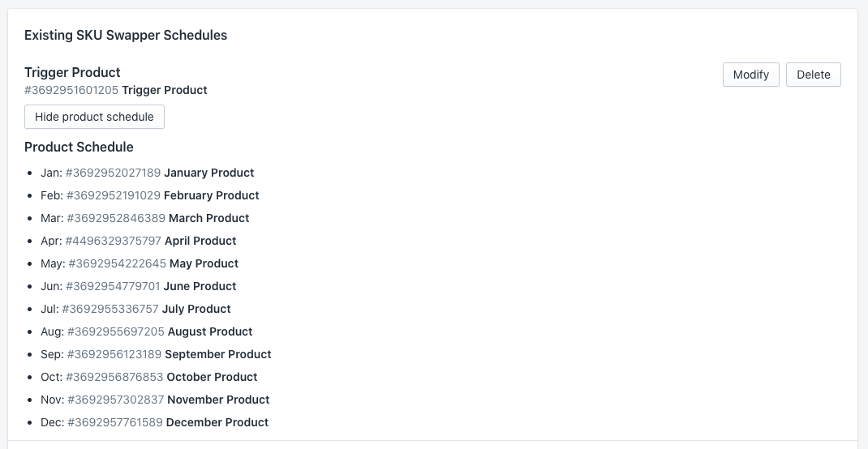Select the January Product entry

pyautogui.click(x=209, y=173)
